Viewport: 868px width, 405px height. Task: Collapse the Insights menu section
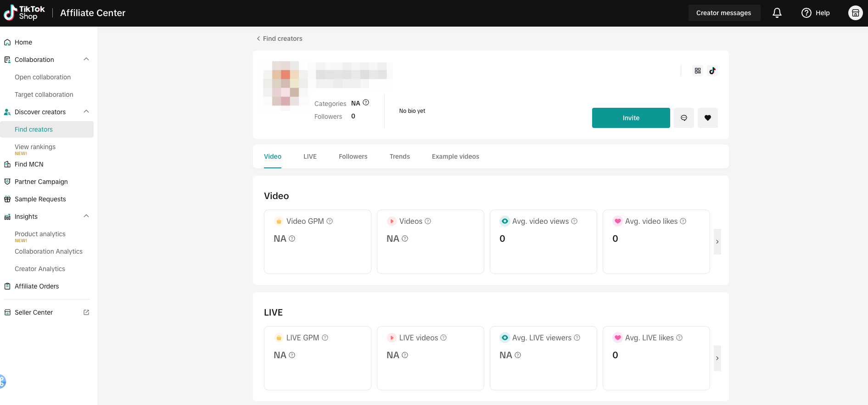pyautogui.click(x=86, y=216)
